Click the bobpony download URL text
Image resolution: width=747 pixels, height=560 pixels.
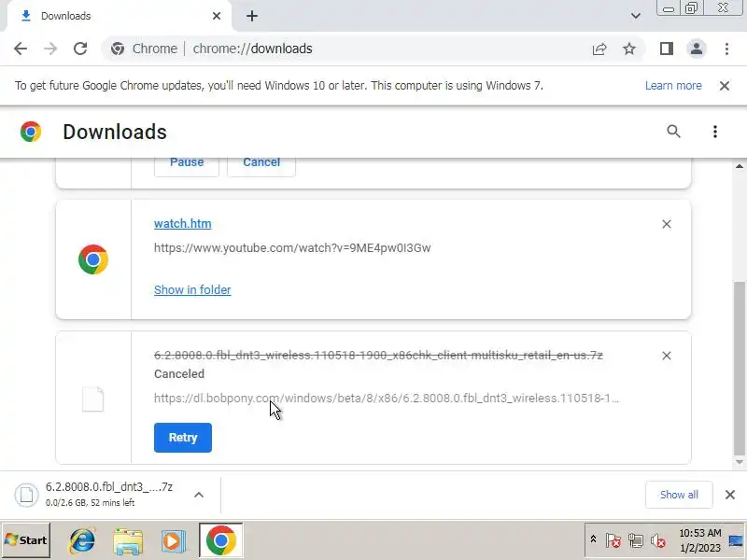[387, 399]
